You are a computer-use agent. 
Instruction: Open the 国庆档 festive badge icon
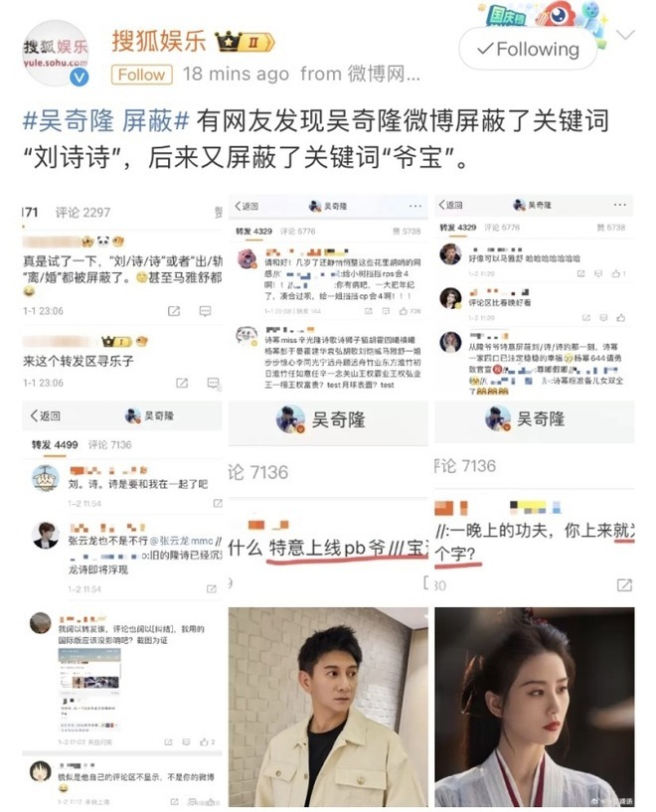point(506,16)
